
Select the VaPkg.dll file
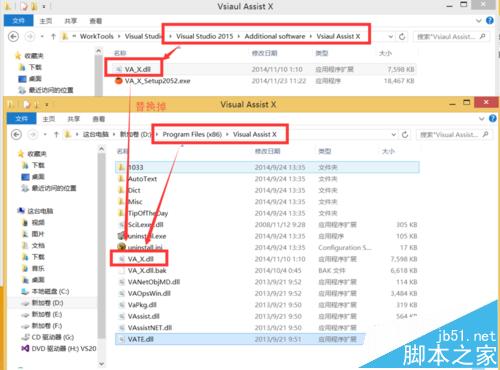tap(142, 305)
